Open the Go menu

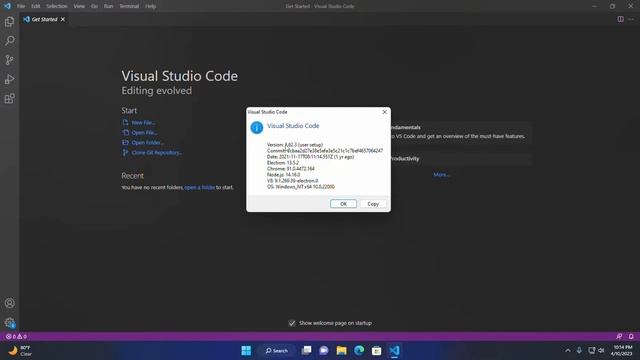pyautogui.click(x=94, y=6)
